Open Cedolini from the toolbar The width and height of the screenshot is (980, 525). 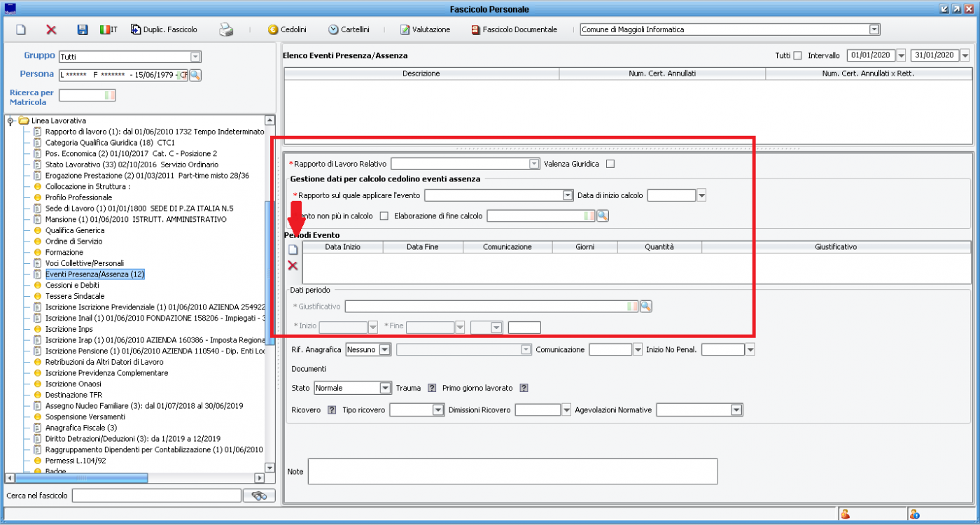pyautogui.click(x=287, y=30)
